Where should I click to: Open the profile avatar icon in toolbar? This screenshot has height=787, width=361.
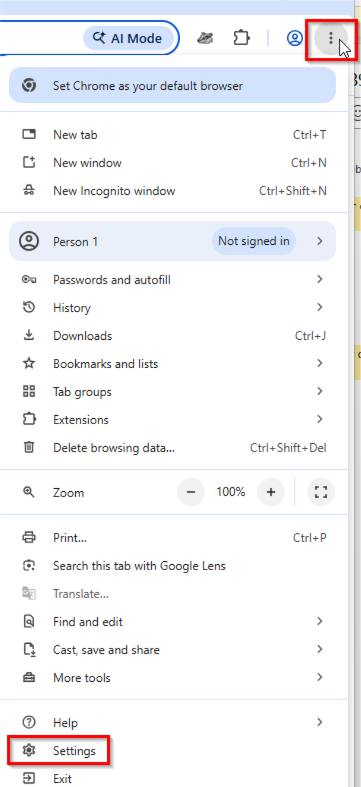295,38
